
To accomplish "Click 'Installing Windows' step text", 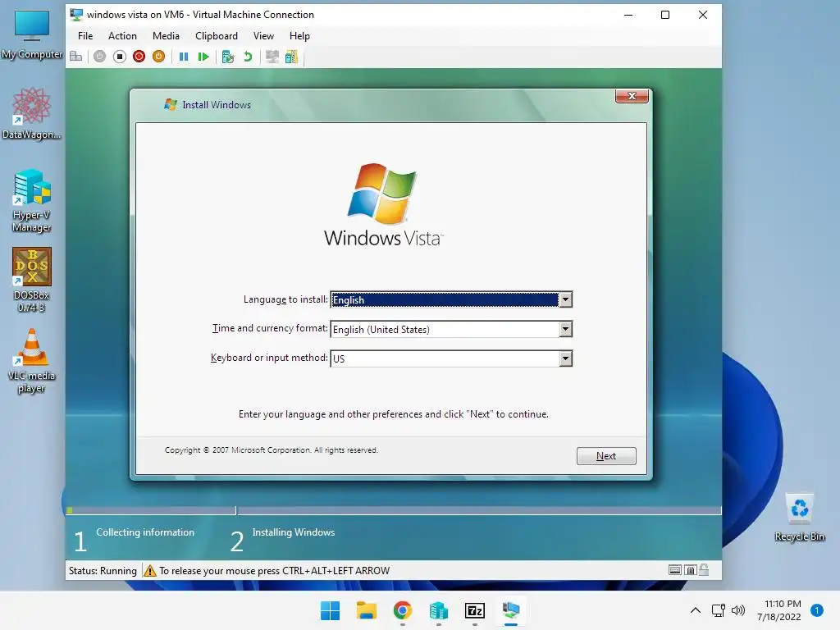I will (x=293, y=532).
